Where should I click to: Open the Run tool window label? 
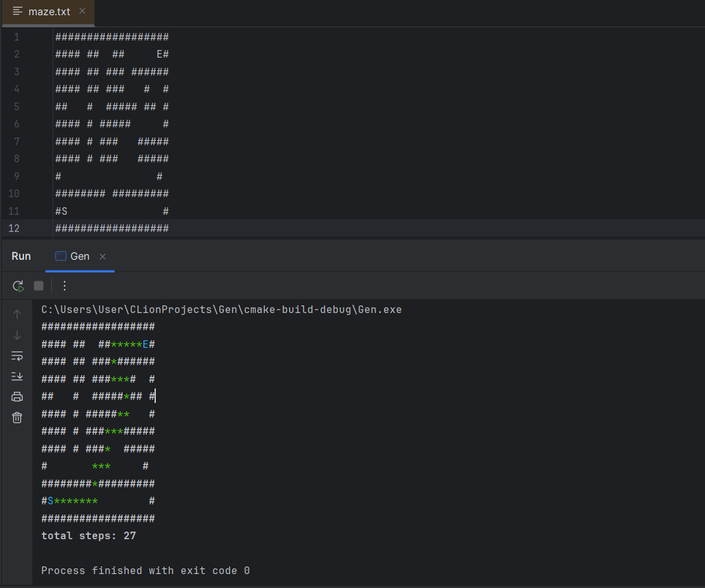pos(21,256)
